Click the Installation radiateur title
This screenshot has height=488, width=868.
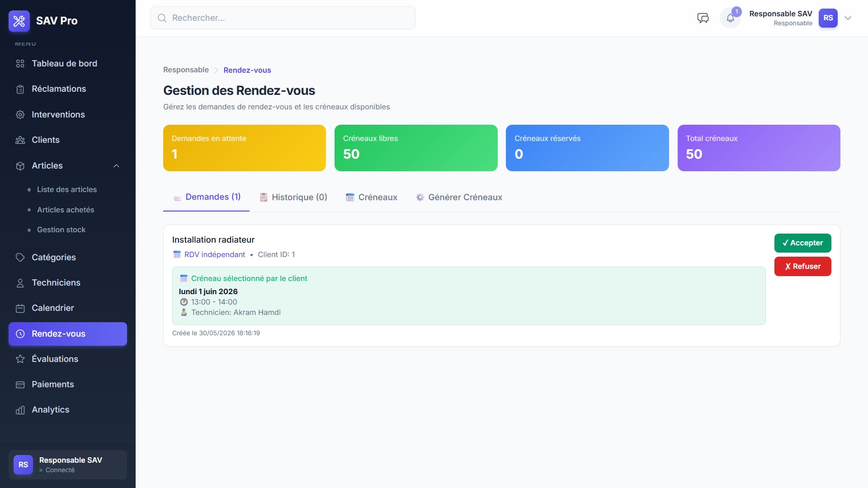pos(213,240)
